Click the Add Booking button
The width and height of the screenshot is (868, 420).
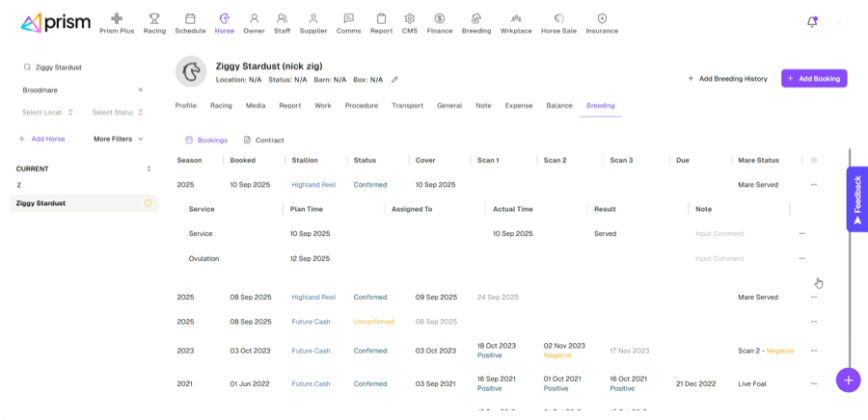click(814, 78)
